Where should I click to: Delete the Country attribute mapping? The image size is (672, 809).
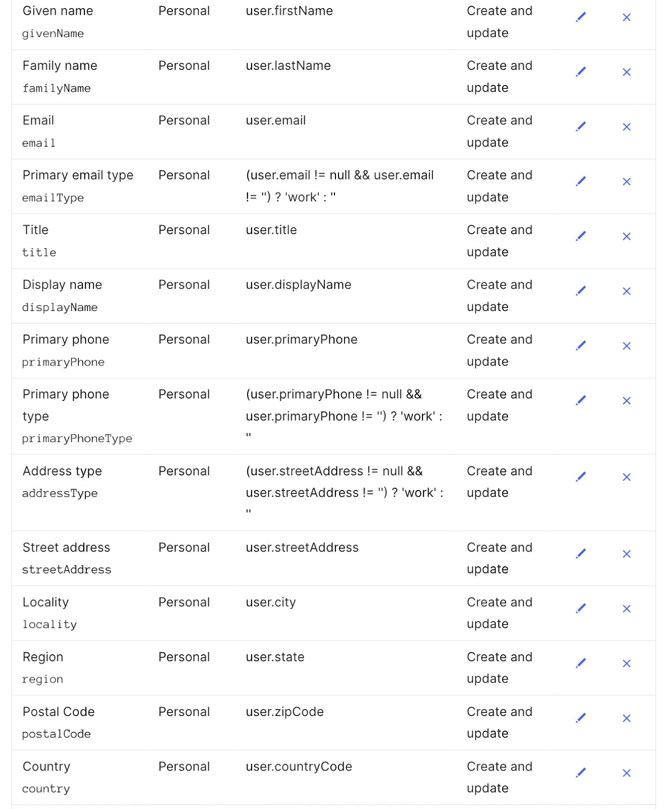[x=627, y=773]
